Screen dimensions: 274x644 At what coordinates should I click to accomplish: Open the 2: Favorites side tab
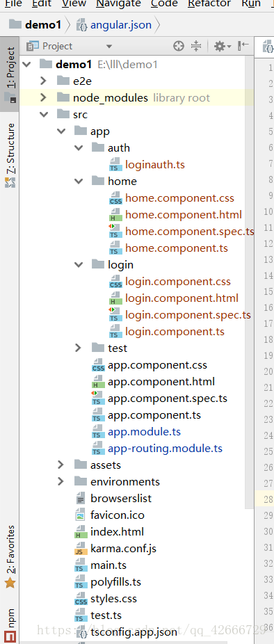(10, 556)
